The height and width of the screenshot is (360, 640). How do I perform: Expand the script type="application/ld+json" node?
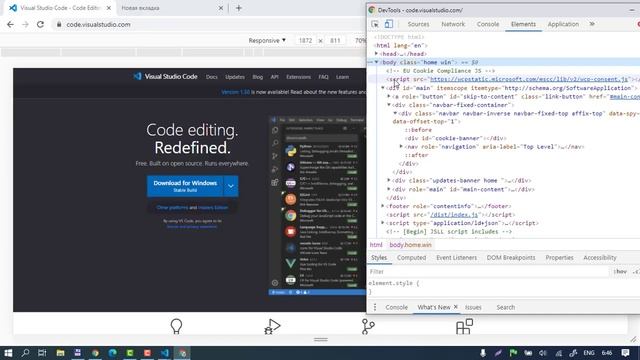coord(383,223)
